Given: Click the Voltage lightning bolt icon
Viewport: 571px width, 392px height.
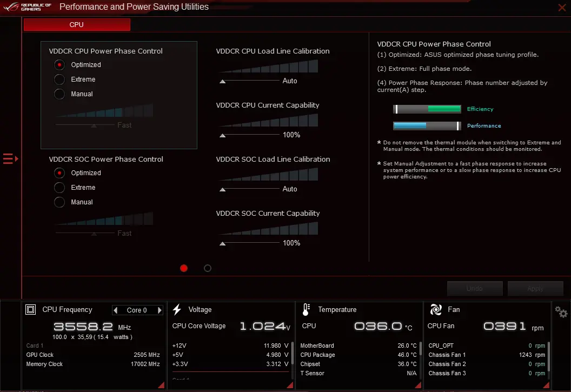Looking at the screenshot, I should pyautogui.click(x=177, y=309).
